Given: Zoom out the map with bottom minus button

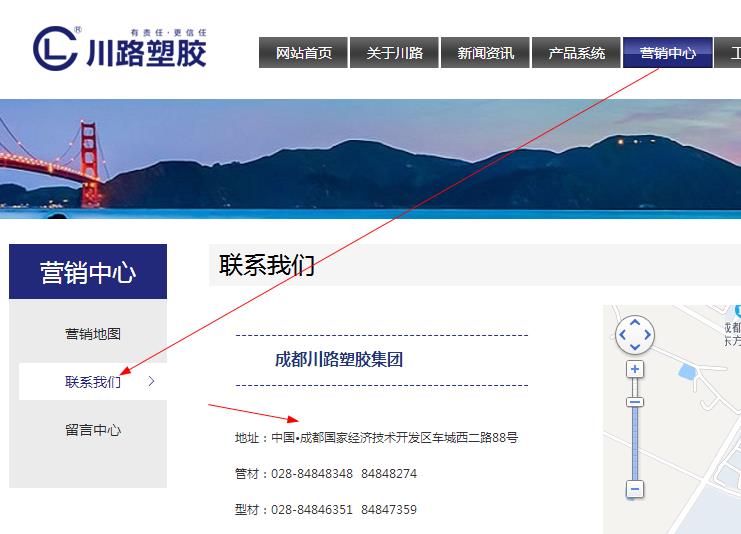Looking at the screenshot, I should (x=634, y=489).
